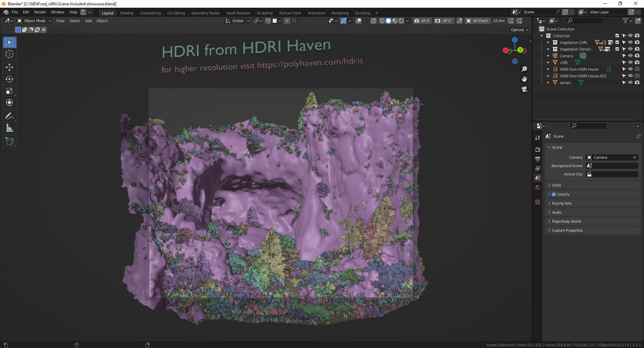This screenshot has width=644, height=348.
Task: Enable rendering for HDRI from HDRI Haven.001
Action: (637, 76)
